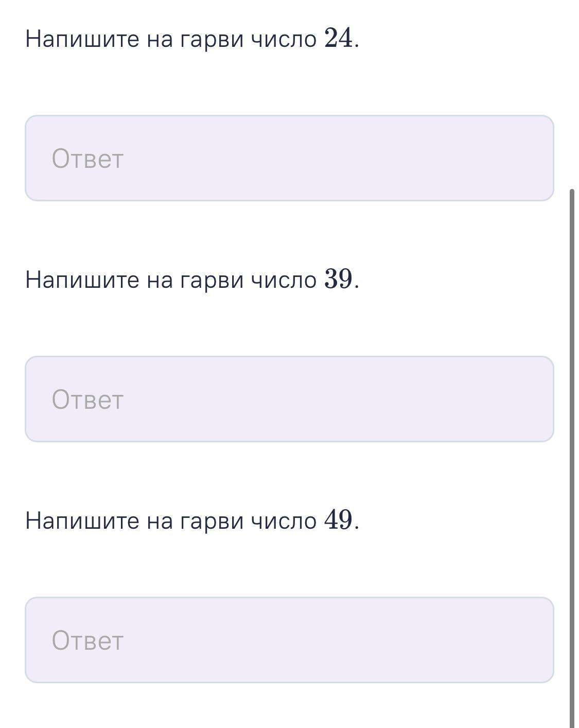The width and height of the screenshot is (579, 728).
Task: Click the word 'число' before 49
Action: pos(284,521)
